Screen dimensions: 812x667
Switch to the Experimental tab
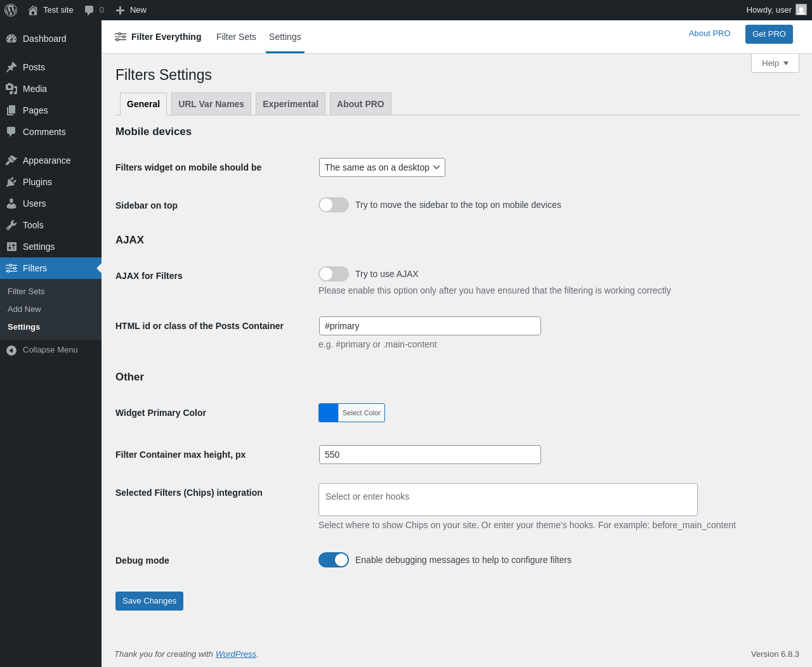291,104
